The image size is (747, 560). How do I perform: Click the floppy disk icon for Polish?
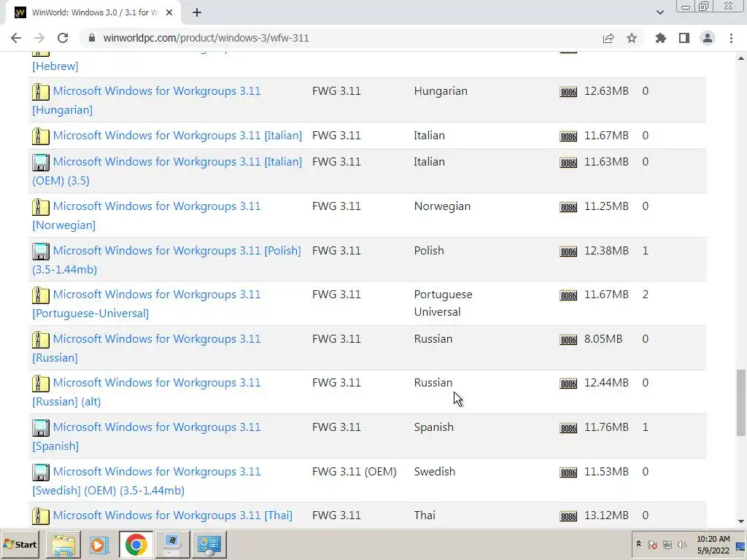coord(41,251)
